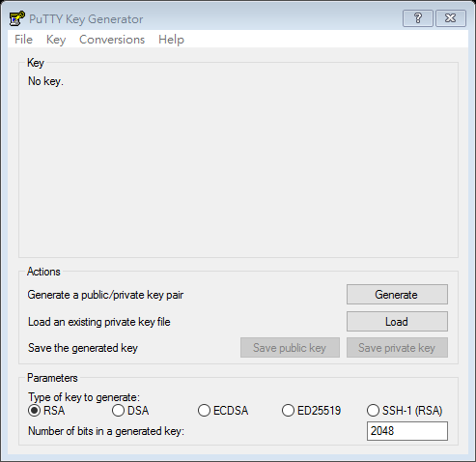The height and width of the screenshot is (462, 476).
Task: Select the DSA key type
Action: 130,411
